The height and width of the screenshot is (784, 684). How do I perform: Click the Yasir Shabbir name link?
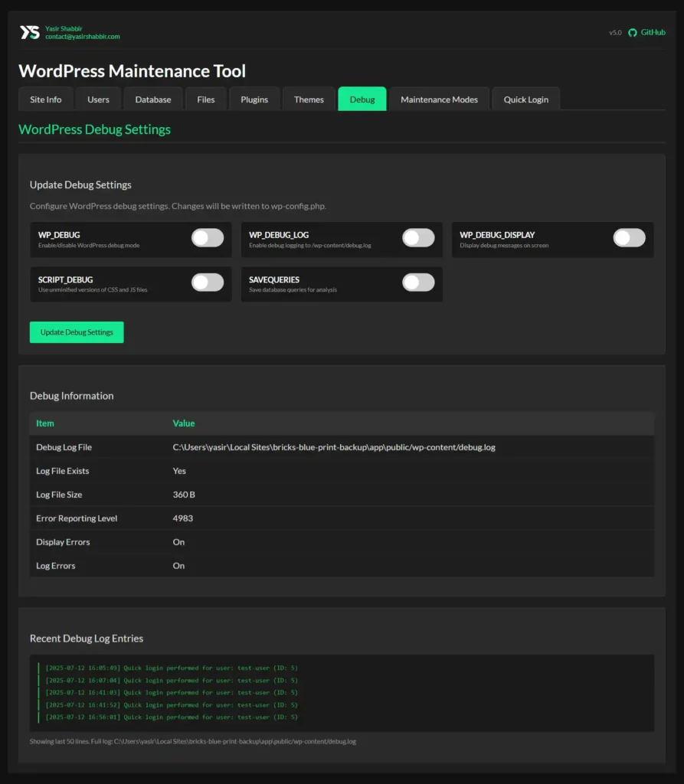[64, 28]
